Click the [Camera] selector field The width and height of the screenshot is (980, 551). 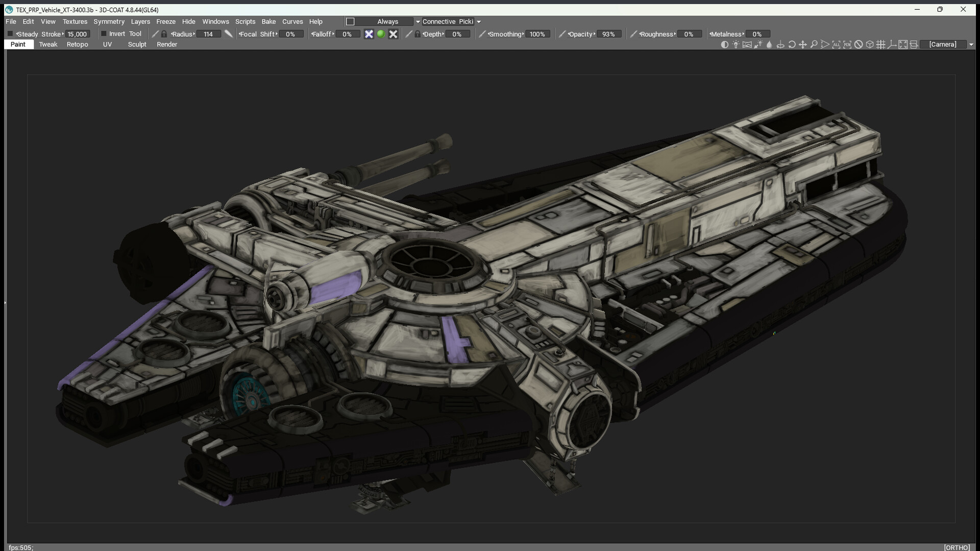tap(943, 44)
